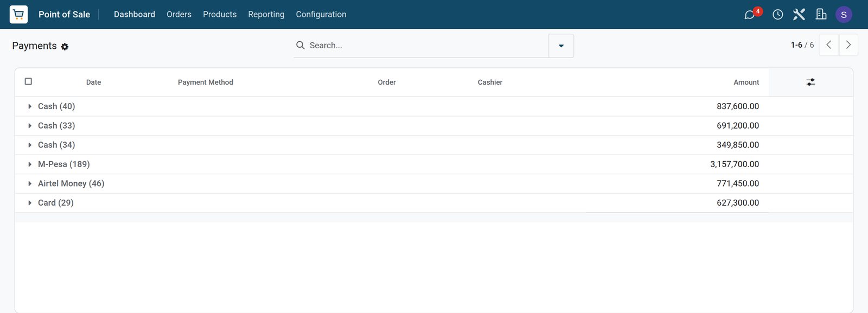The height and width of the screenshot is (313, 868).
Task: Click the Payments settings gear icon
Action: 65,47
